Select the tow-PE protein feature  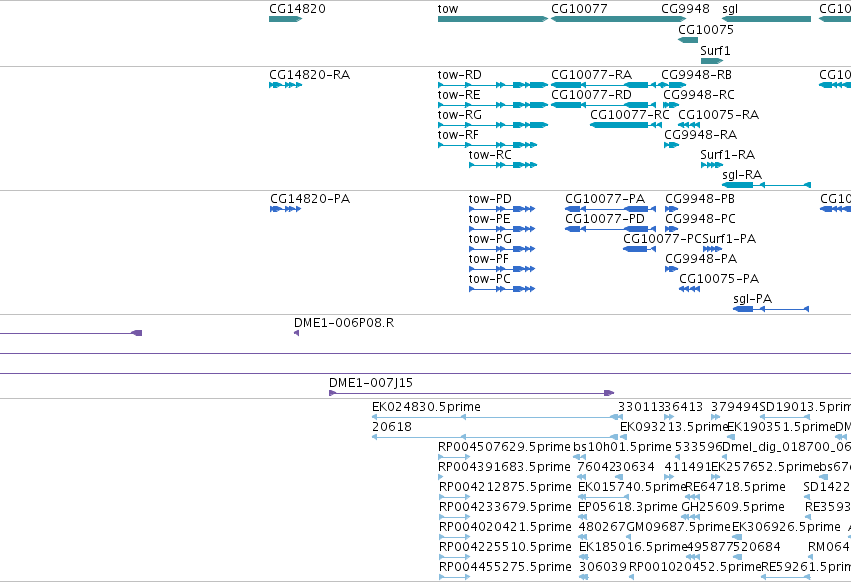[502, 229]
